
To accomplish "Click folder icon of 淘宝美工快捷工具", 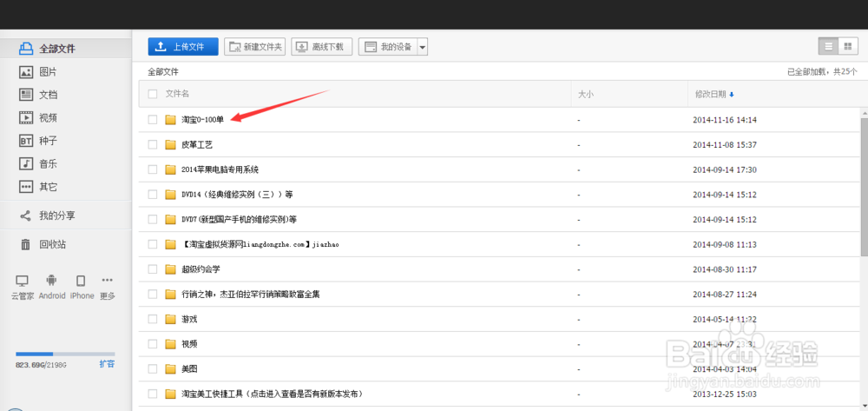I will coord(170,394).
